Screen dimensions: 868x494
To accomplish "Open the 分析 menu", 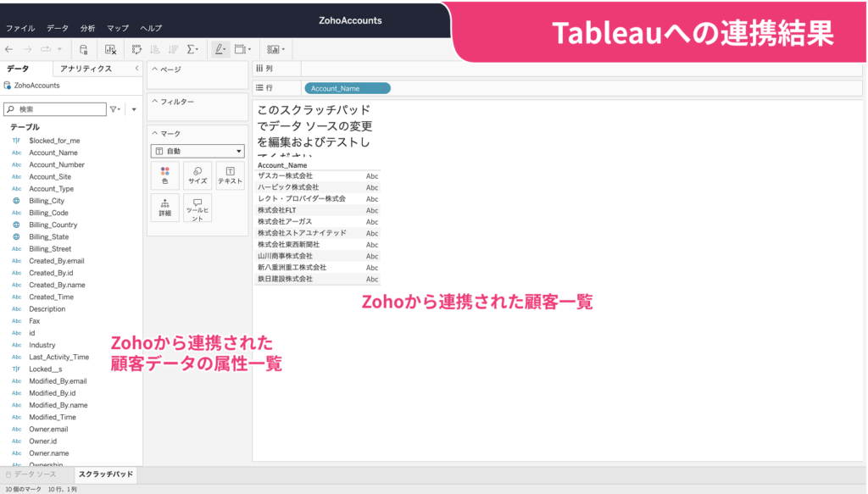I will (87, 28).
